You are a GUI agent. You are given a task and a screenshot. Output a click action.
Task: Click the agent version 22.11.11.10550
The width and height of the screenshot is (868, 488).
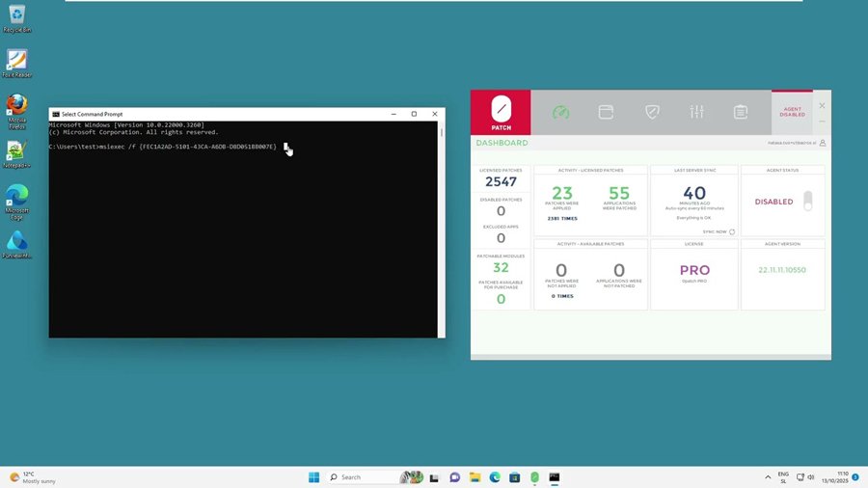click(x=782, y=270)
